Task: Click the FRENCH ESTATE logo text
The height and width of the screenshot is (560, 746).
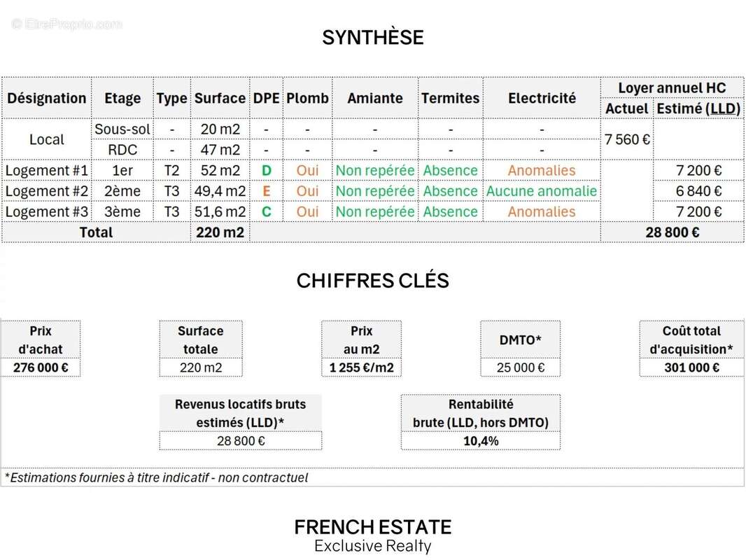Action: (x=372, y=527)
